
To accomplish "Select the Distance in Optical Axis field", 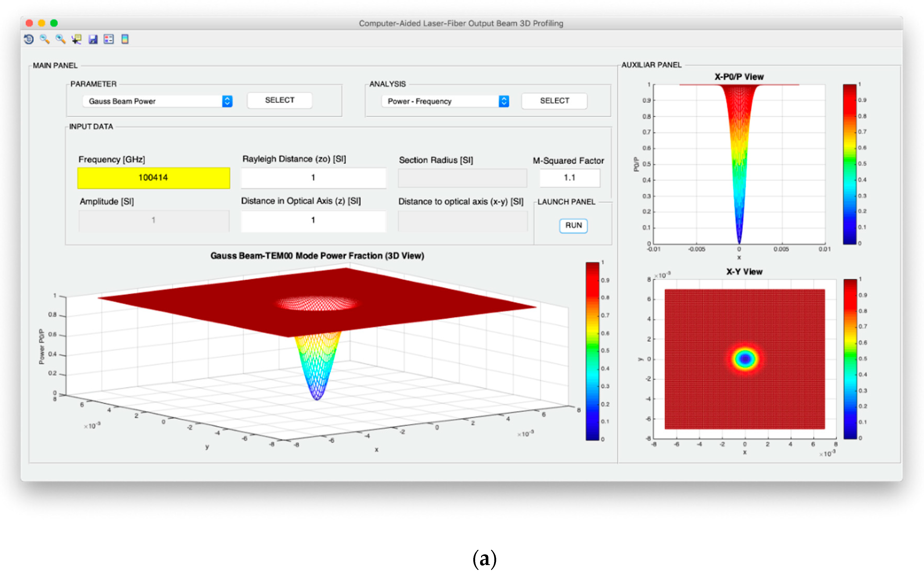I will [313, 220].
